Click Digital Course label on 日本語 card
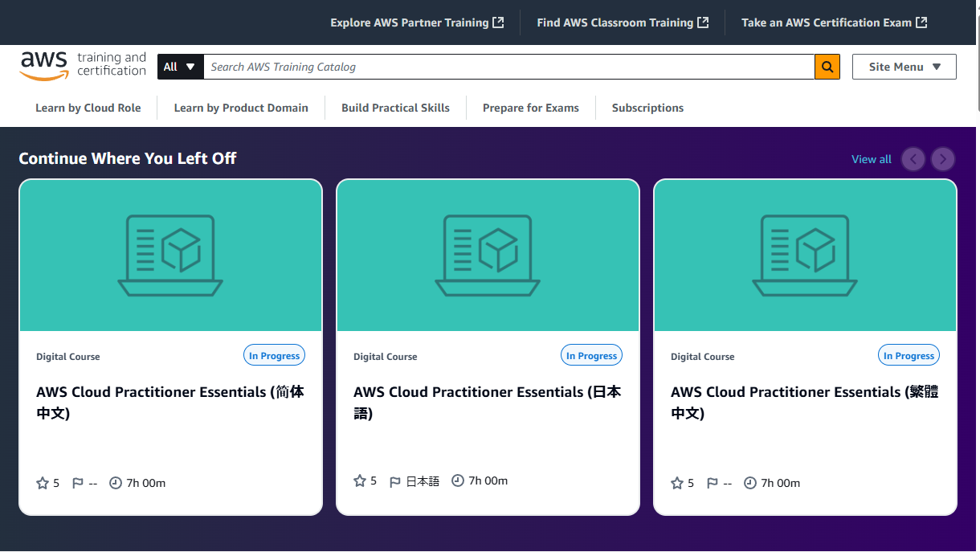Image resolution: width=980 pixels, height=552 pixels. (x=386, y=357)
